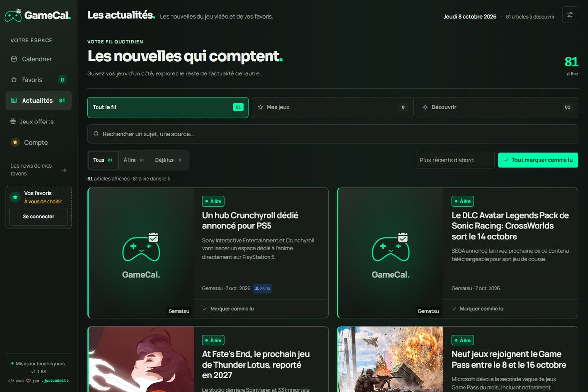Filter by Tous articles
The height and width of the screenshot is (392, 588).
coord(103,160)
